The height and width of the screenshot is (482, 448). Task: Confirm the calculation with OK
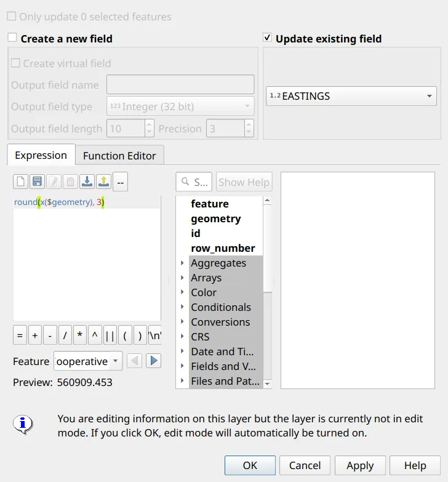[250, 465]
